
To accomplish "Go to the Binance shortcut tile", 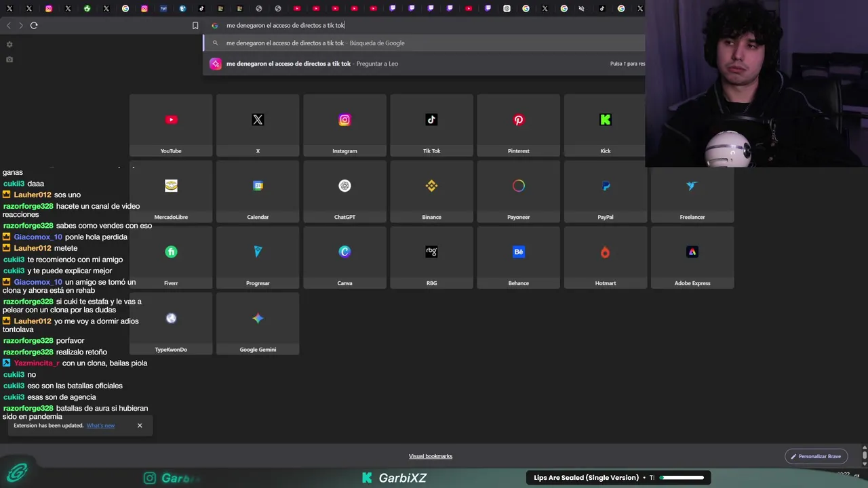I will coord(431,192).
